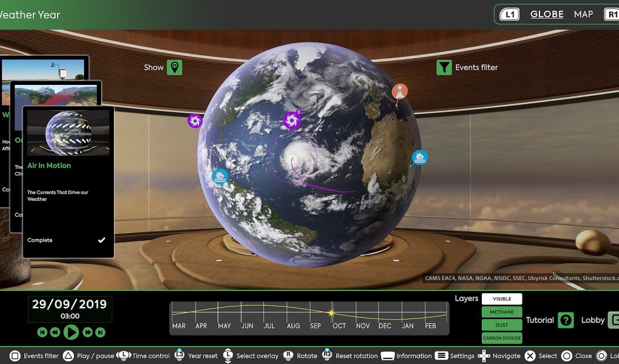Click the sun marker on the timeline
This screenshot has width=619, height=364.
tap(331, 313)
